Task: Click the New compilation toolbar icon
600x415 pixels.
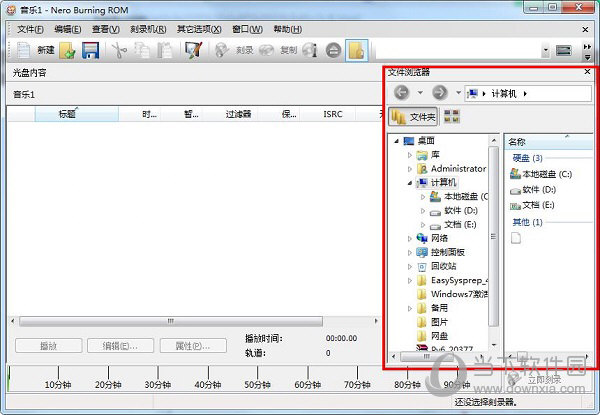Action: tap(23, 50)
